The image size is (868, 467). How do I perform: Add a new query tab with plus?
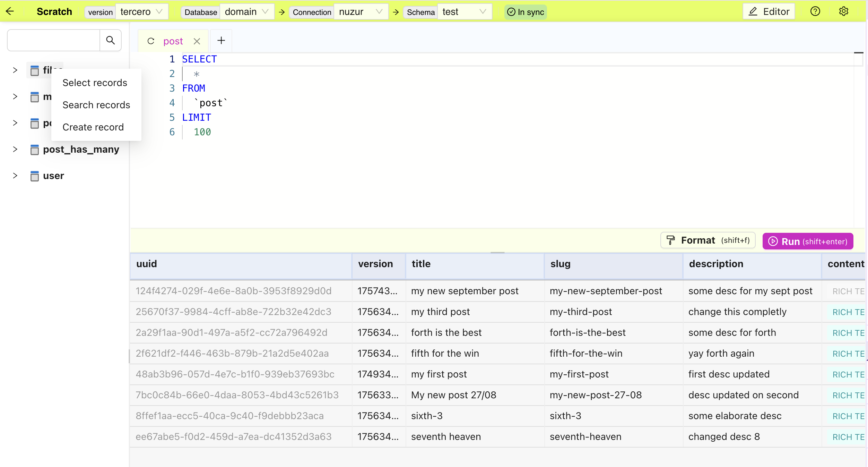[x=221, y=41]
